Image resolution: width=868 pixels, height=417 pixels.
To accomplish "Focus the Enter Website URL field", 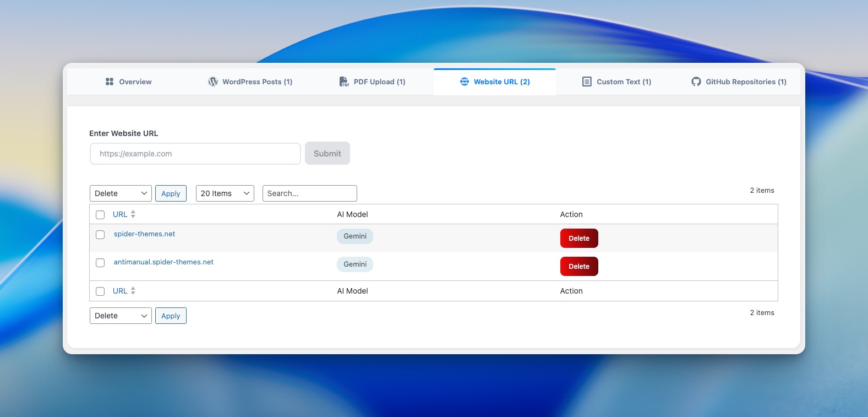I will click(x=195, y=154).
